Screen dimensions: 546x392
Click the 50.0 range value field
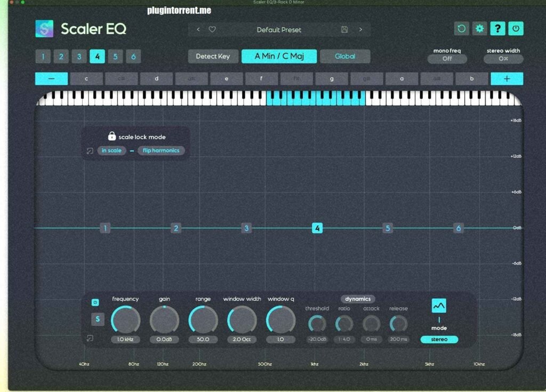pos(203,339)
